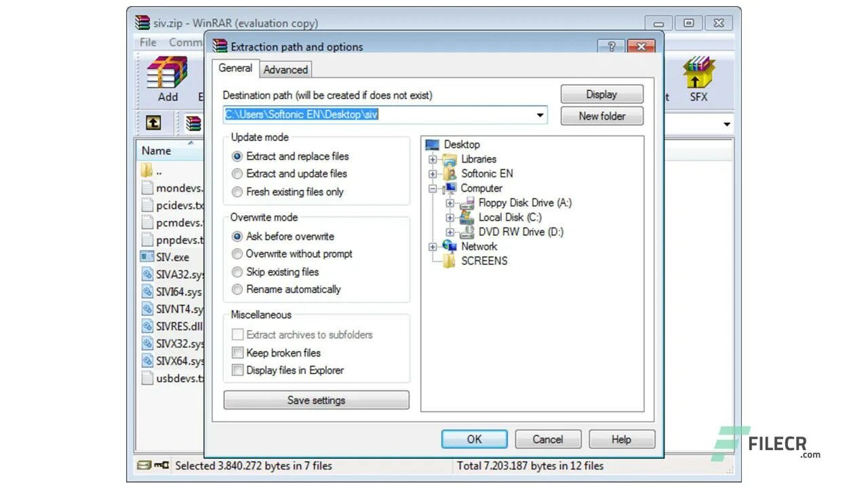Select Overwrite without prompt option
This screenshot has height=488, width=868.
(237, 254)
